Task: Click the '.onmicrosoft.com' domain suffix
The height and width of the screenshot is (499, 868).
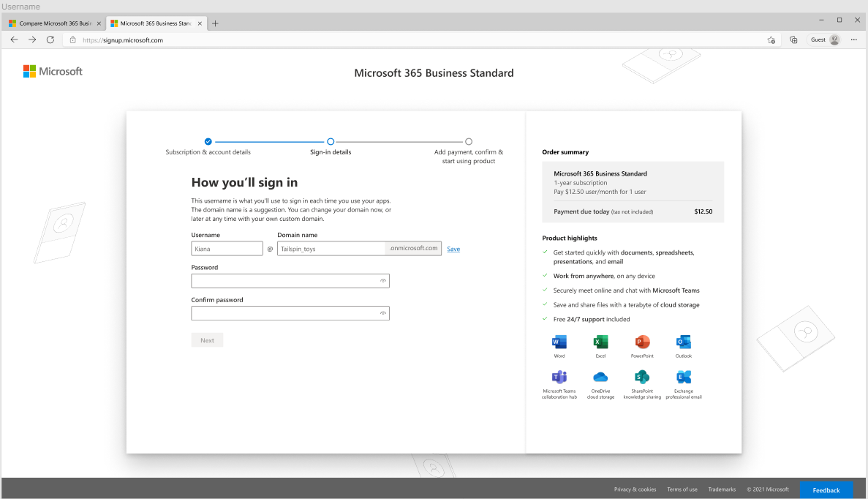Action: pos(413,248)
